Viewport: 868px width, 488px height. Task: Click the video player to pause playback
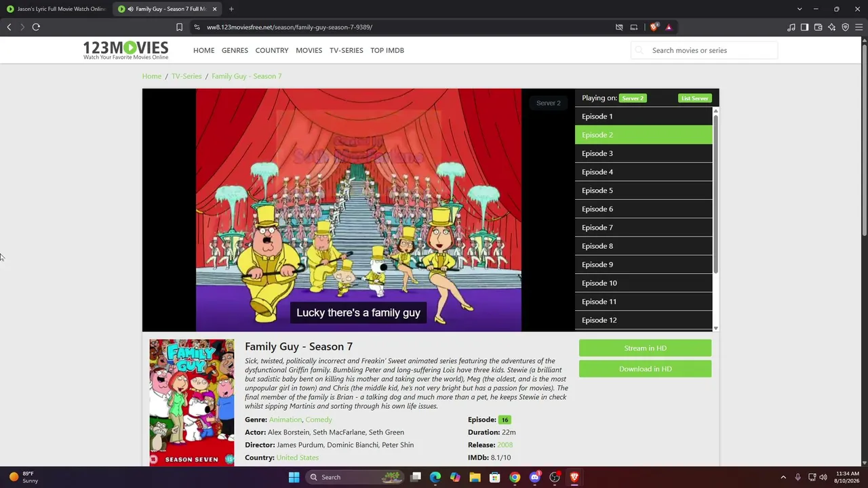pyautogui.click(x=359, y=210)
